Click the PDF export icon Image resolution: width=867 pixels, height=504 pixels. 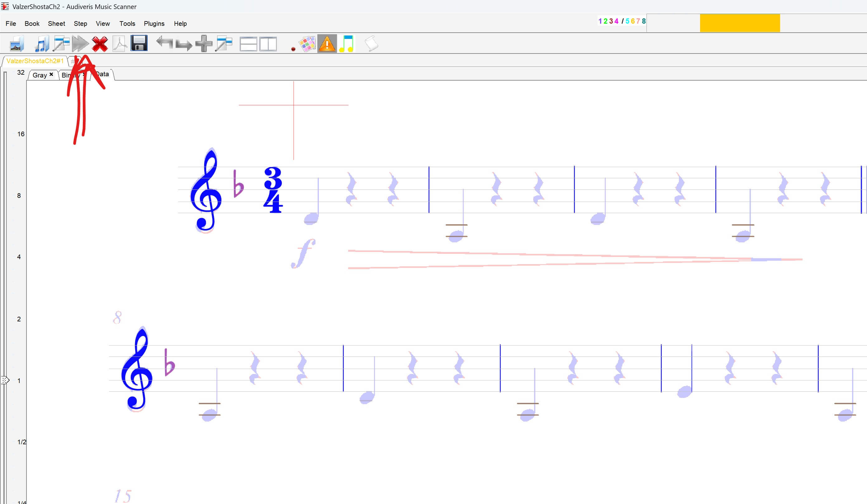tap(119, 44)
